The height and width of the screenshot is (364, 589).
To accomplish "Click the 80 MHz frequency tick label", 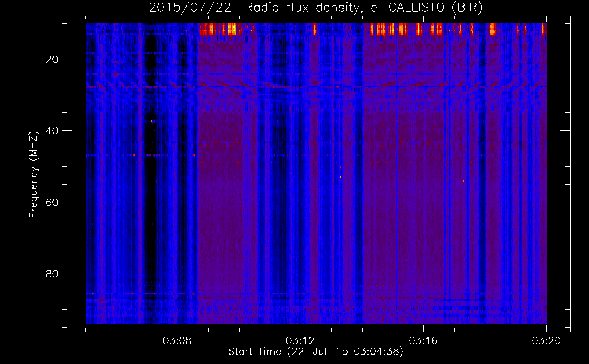I will tap(52, 274).
